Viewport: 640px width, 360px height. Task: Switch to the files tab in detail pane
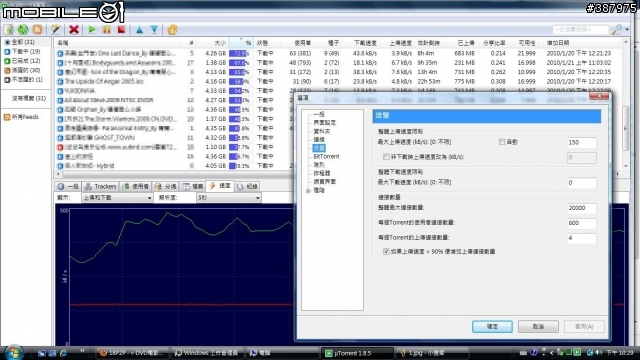pos(193,187)
